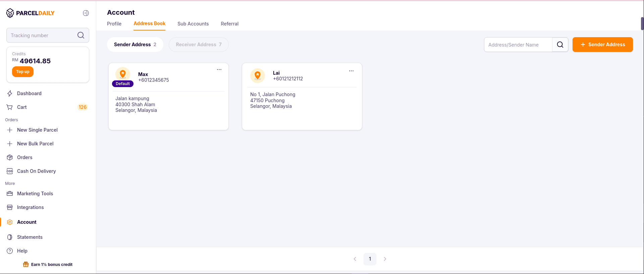
Task: Select the Sender Address filter pill
Action: click(x=135, y=45)
